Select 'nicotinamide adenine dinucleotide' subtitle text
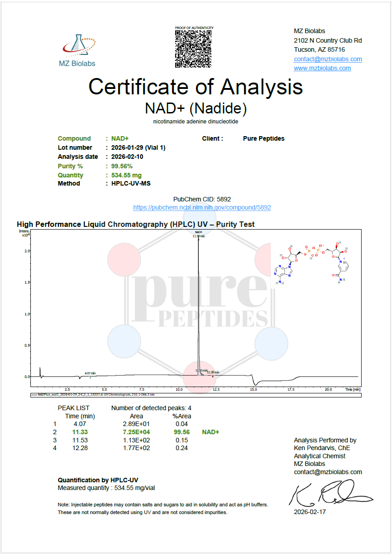Screen dimensions: 392x554 click(x=196, y=122)
